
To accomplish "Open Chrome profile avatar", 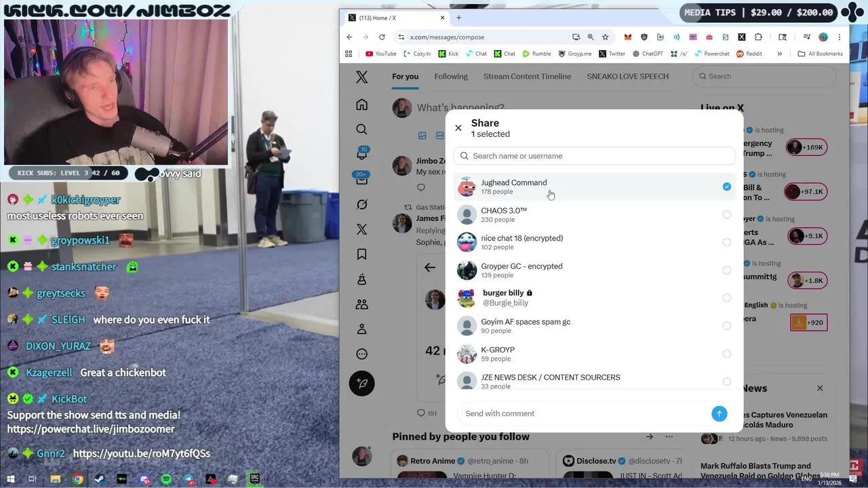I will pyautogui.click(x=823, y=37).
